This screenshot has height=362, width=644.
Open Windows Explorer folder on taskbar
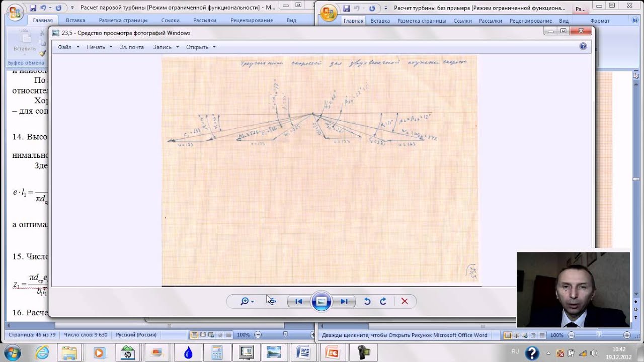(x=69, y=353)
